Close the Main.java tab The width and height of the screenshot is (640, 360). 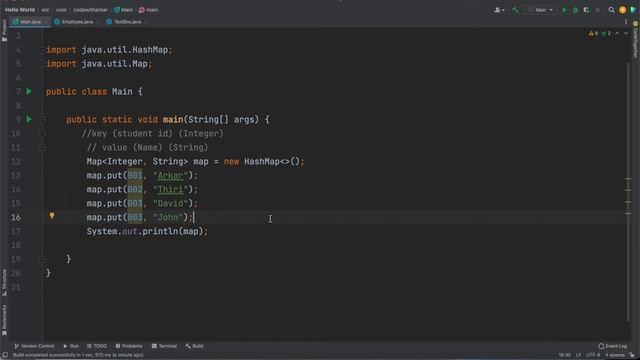pyautogui.click(x=46, y=22)
